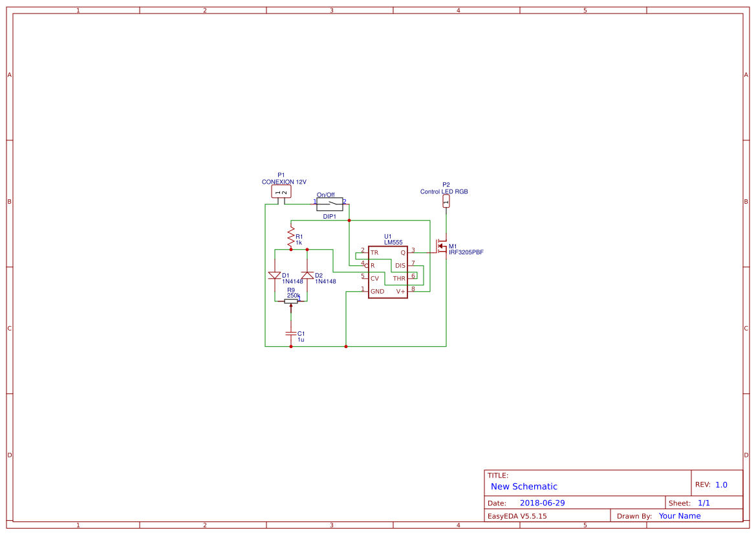
Task: Click the EasyEDA V5.5.15 label
Action: point(517,516)
